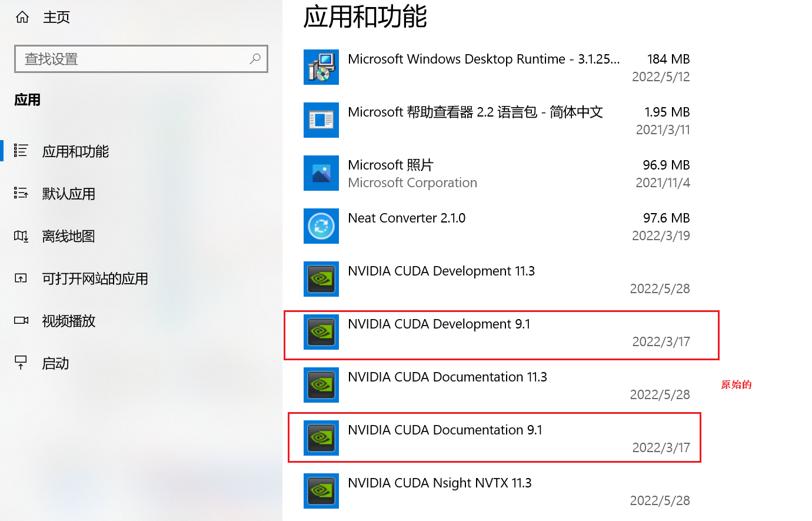Select the Neat Converter 2.1.0 entry

497,226
